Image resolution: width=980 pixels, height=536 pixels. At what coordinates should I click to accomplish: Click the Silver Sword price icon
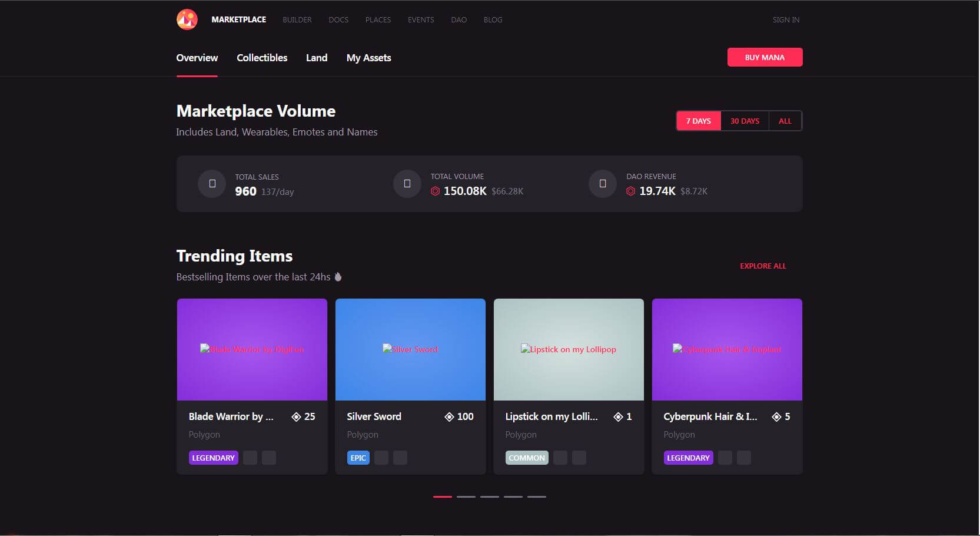449,417
